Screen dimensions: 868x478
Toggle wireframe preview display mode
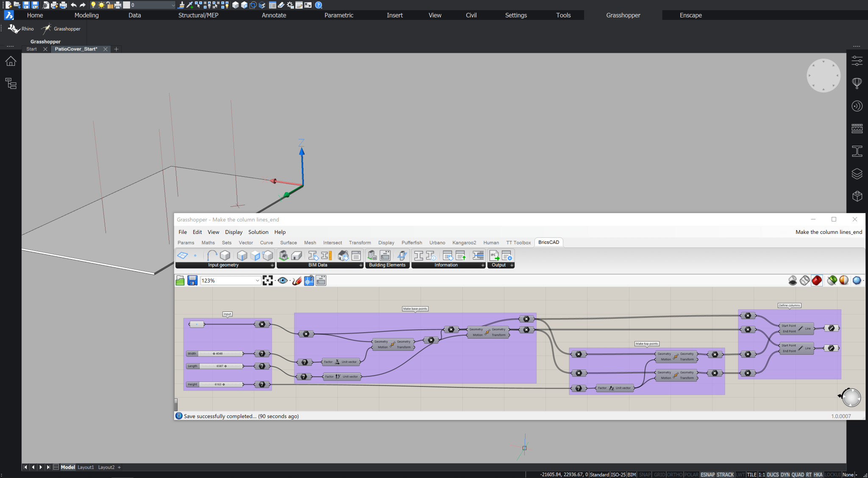pos(804,280)
